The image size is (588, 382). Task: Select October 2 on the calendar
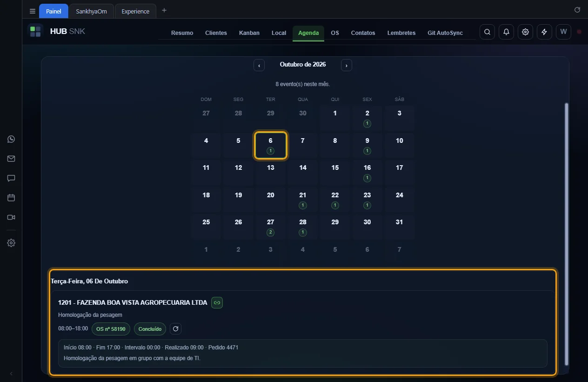[x=367, y=118]
